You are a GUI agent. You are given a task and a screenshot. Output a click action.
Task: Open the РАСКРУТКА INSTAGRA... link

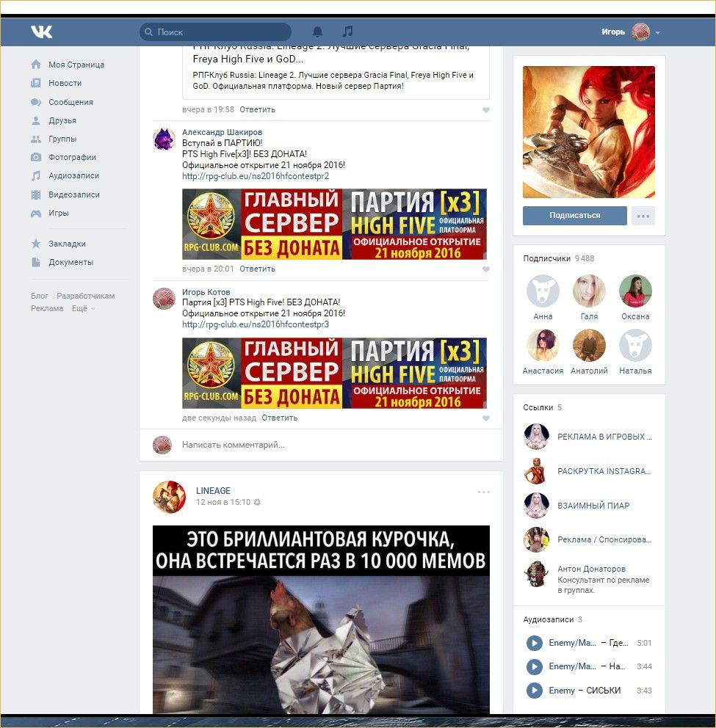click(x=604, y=471)
